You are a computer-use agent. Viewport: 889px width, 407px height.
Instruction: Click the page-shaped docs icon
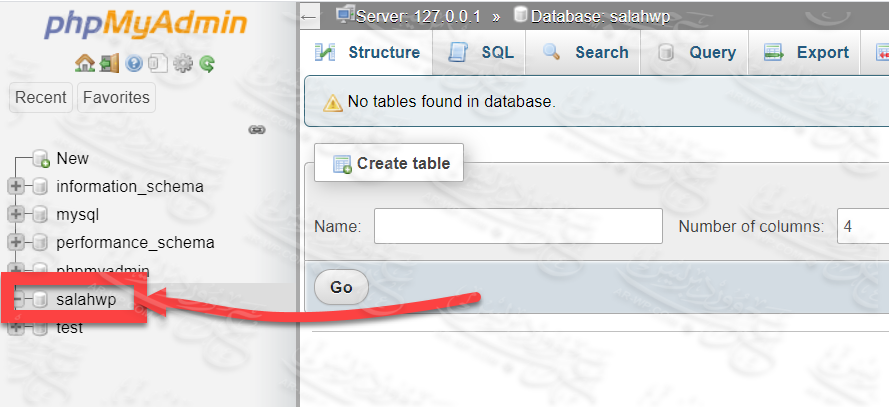pos(158,64)
